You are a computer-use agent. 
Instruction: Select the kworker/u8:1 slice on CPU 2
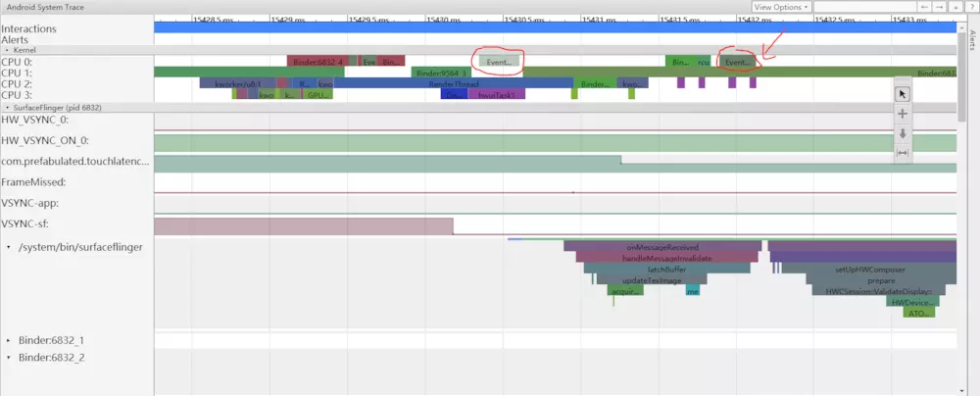[237, 83]
